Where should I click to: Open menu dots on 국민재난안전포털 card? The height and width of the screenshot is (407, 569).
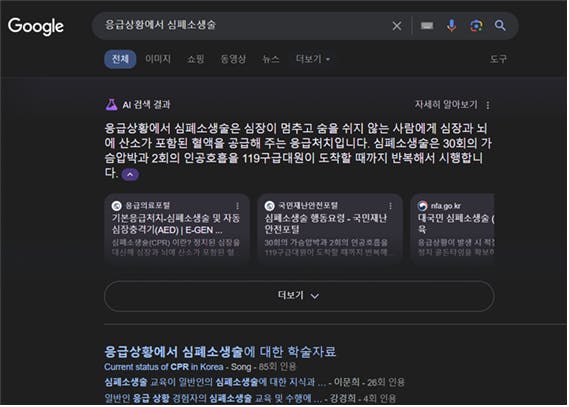tap(390, 206)
